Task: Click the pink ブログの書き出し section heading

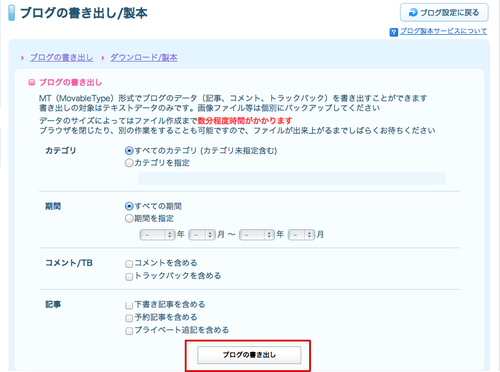Action: (71, 82)
